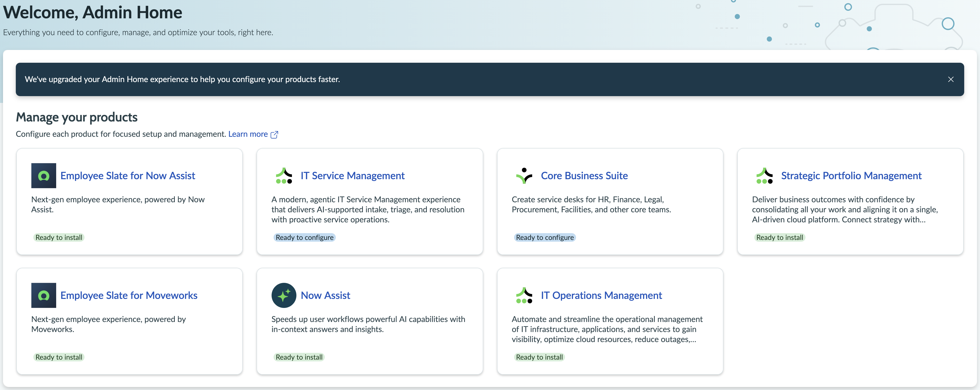Image resolution: width=980 pixels, height=390 pixels.
Task: Click Ready to install badge on Now Assist card
Action: point(299,357)
